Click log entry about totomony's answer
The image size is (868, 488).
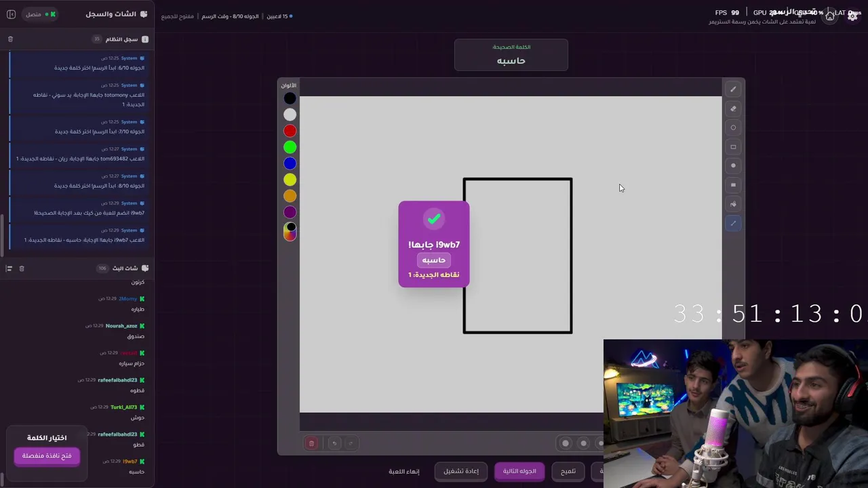click(78, 95)
